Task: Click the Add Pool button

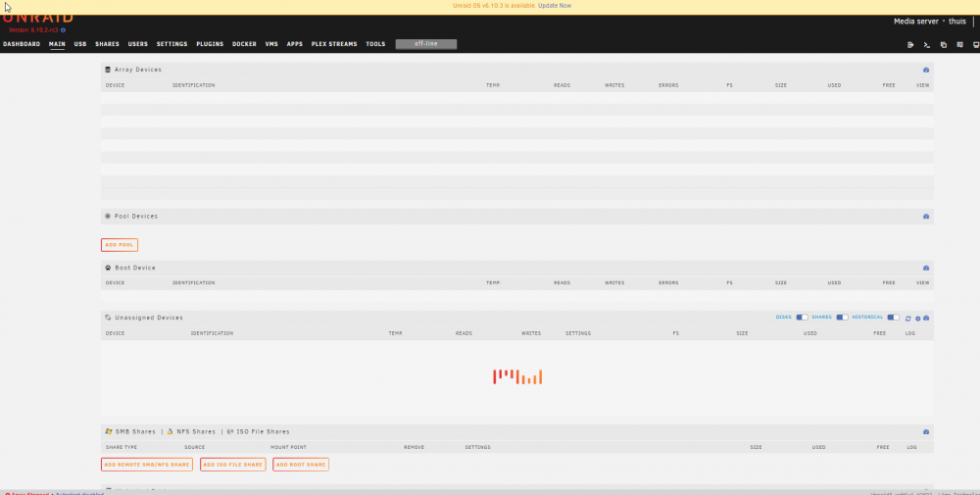Action: click(x=120, y=245)
